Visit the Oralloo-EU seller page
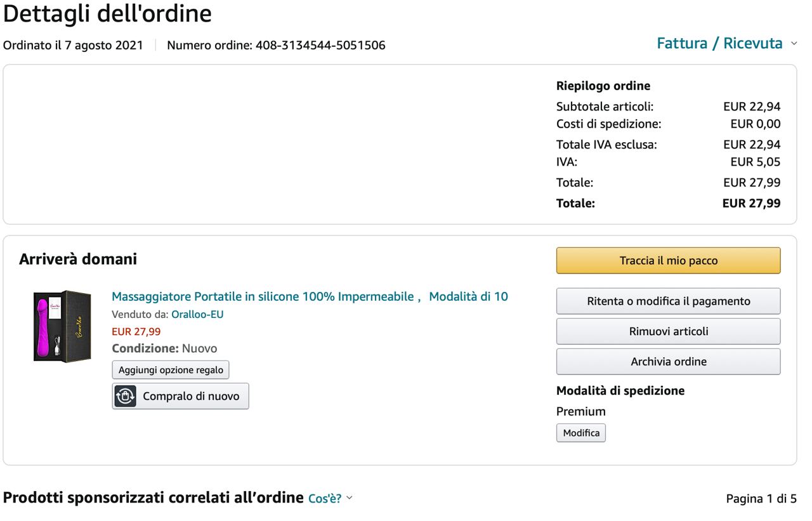Screen dimensions: 812x521 197,314
